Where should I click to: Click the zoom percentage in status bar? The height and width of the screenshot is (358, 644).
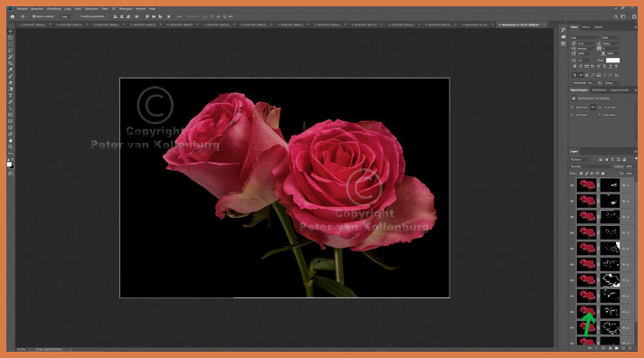(x=21, y=349)
